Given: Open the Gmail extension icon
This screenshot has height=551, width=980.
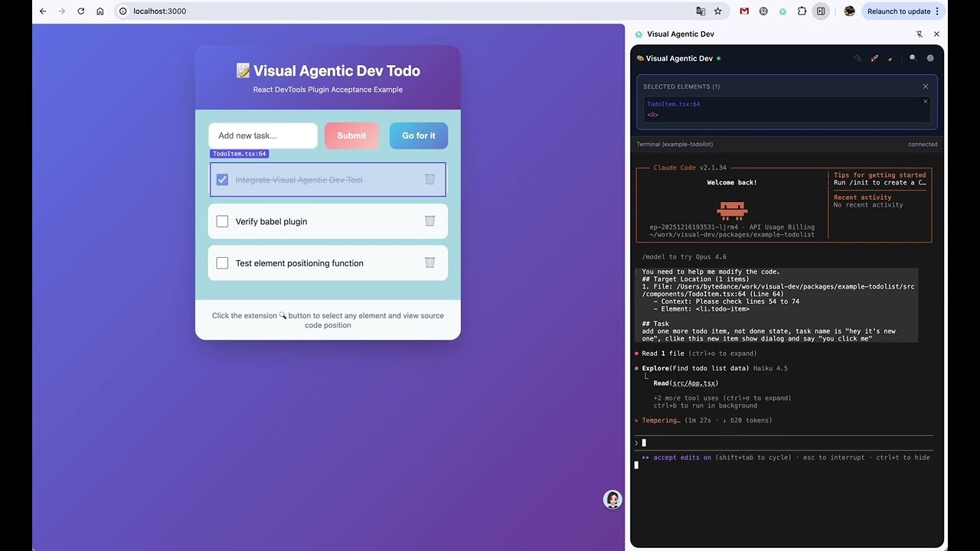Looking at the screenshot, I should (x=744, y=11).
